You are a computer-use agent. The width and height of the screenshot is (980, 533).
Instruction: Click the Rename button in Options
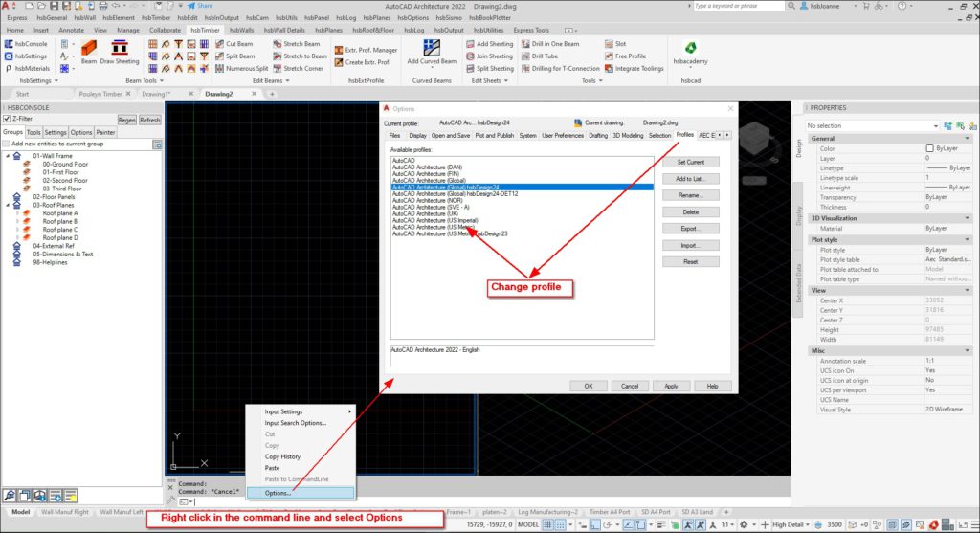(691, 195)
